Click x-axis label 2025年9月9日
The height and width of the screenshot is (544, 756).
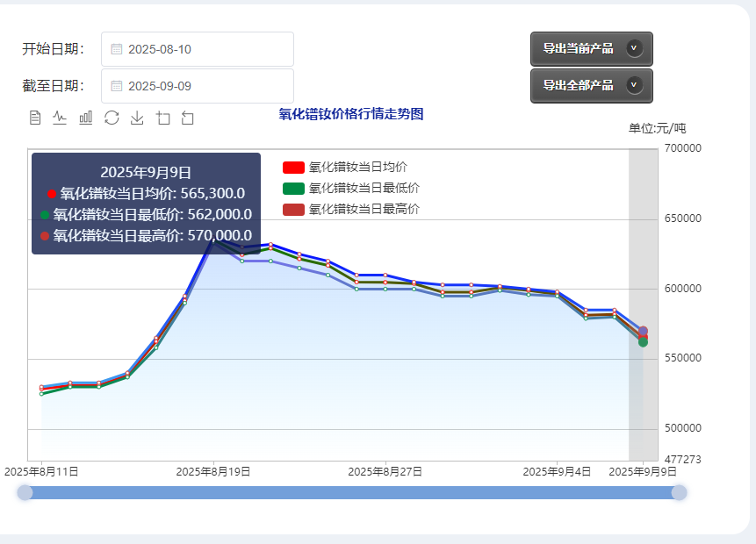(x=643, y=472)
